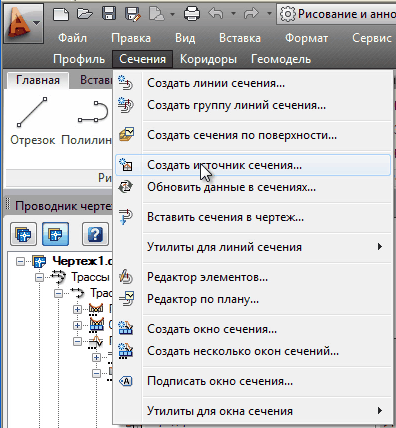Choose 'Вставить сечения в чертеж...'

pos(253,217)
